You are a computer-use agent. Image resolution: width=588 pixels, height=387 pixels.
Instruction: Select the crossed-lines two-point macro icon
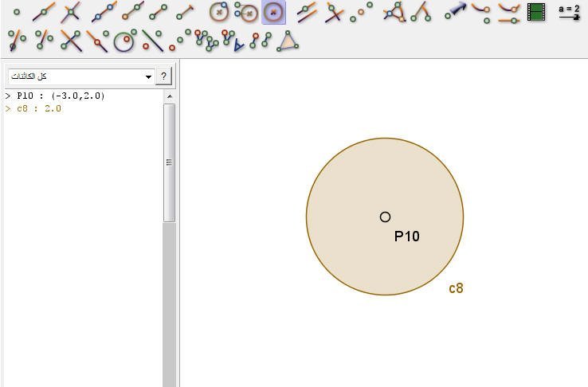[x=71, y=40]
